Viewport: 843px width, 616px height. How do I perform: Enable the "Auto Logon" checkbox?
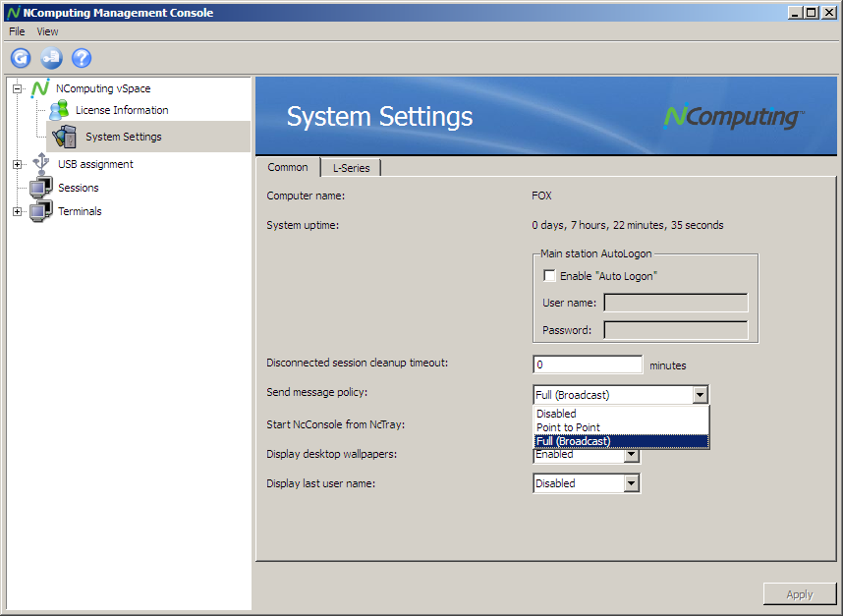(x=549, y=276)
